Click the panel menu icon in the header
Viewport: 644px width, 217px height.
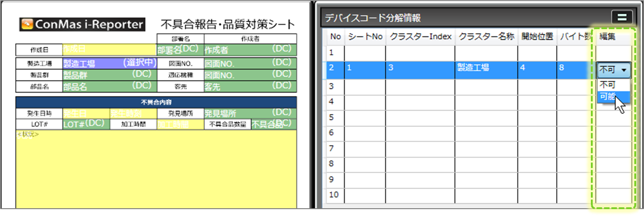coord(621,18)
